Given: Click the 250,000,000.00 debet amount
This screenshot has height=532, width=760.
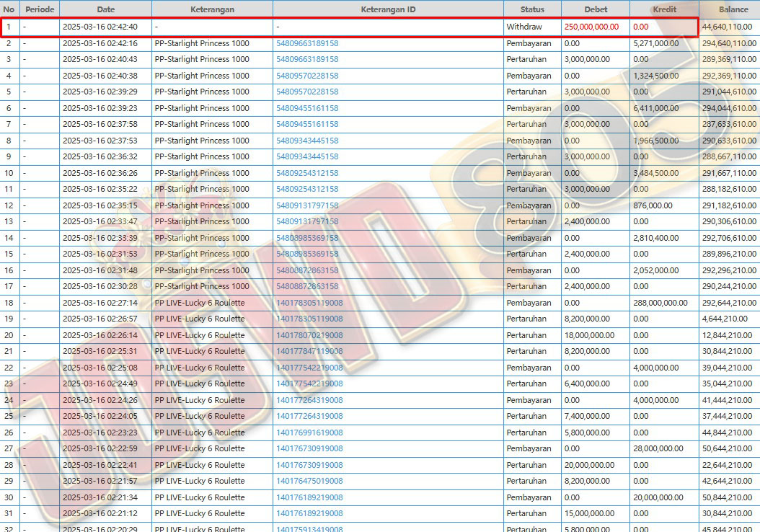Looking at the screenshot, I should pos(591,27).
